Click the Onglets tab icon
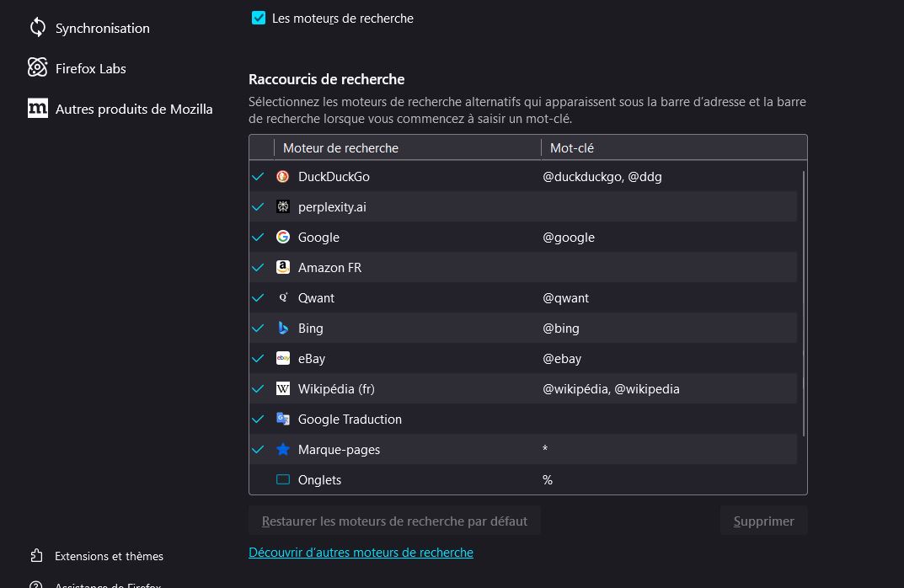Screen dimensions: 904x588 click(x=282, y=479)
